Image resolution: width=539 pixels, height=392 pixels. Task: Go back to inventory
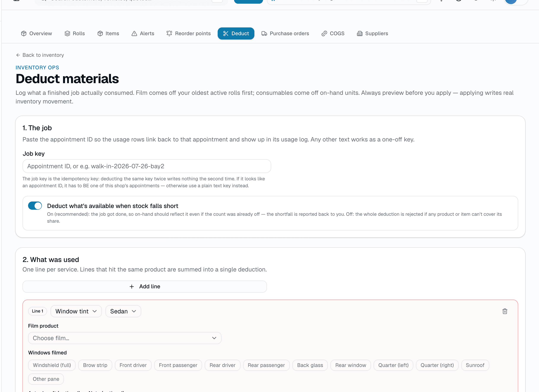pyautogui.click(x=40, y=55)
